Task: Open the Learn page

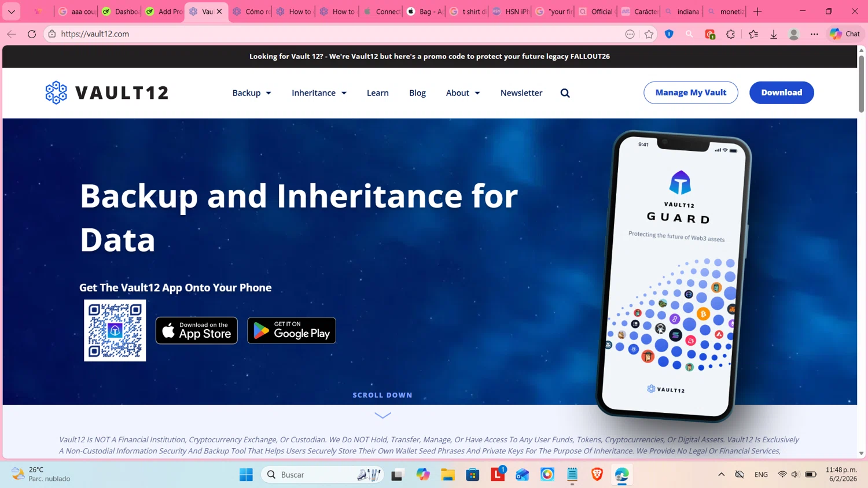Action: 378,93
